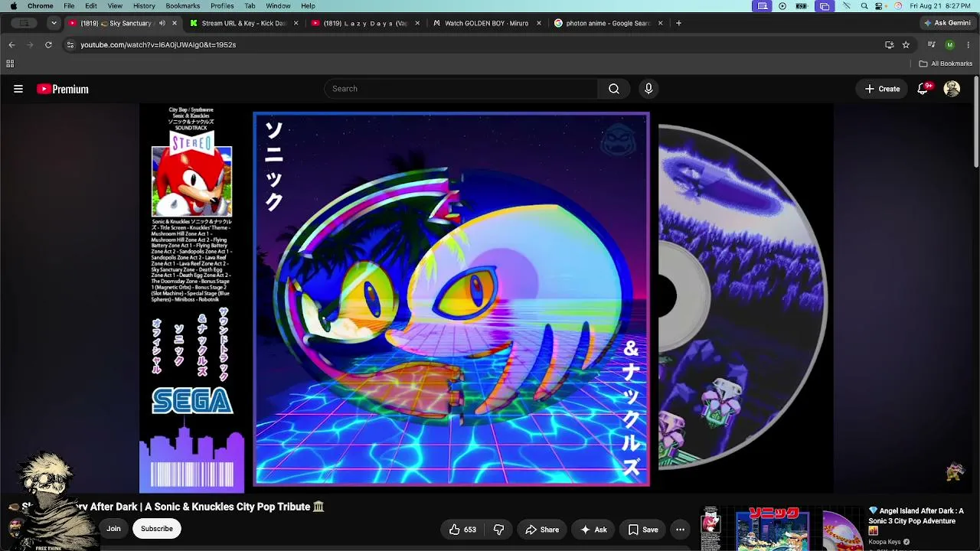
Task: Dislike this video
Action: (498, 530)
